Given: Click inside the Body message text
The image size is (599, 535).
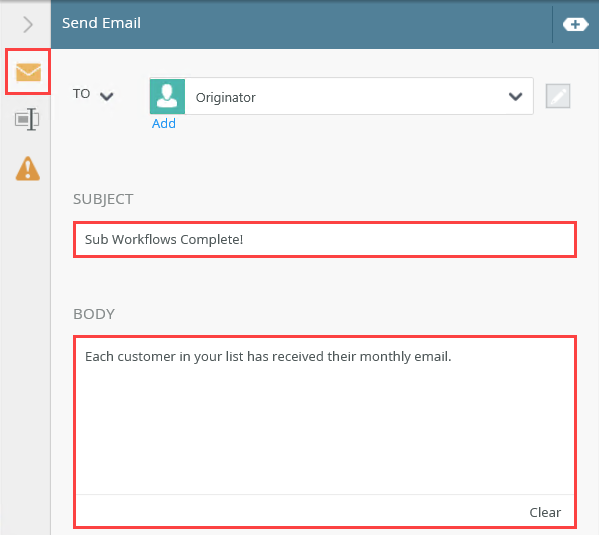Looking at the screenshot, I should pyautogui.click(x=268, y=357).
